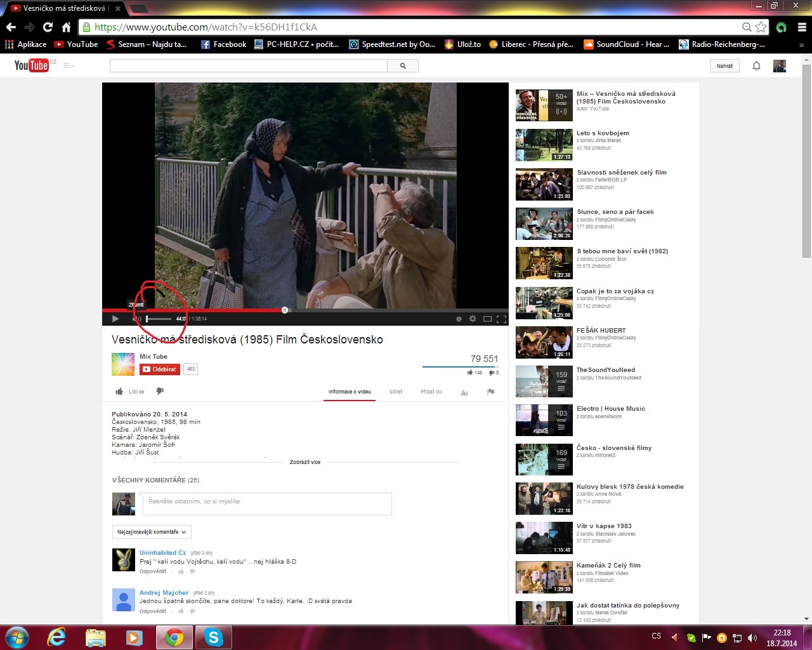Open Facebook bookmark
The image size is (812, 650).
(223, 44)
